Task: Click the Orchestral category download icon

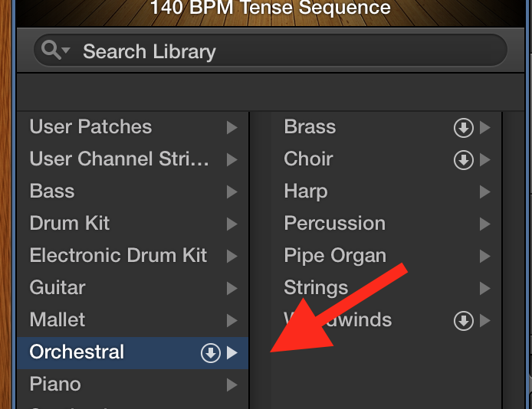Action: pyautogui.click(x=210, y=353)
